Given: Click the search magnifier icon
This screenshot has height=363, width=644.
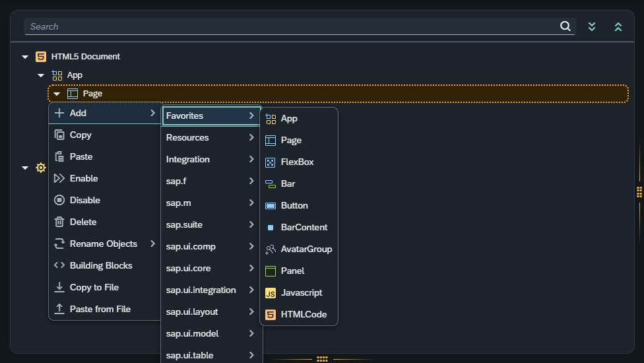Looking at the screenshot, I should (565, 26).
